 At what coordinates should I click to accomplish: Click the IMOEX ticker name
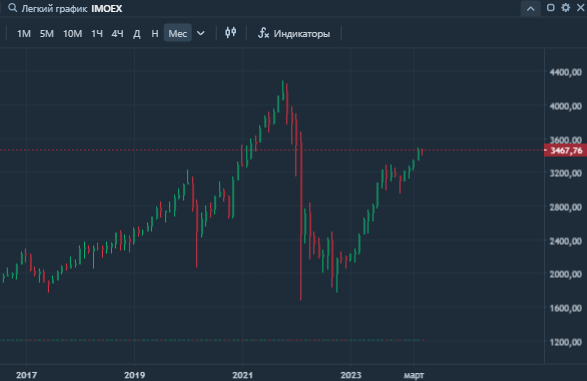coord(107,9)
